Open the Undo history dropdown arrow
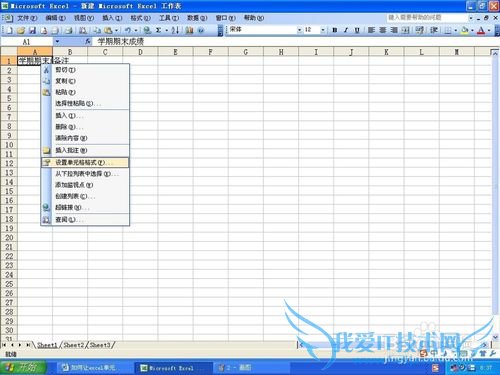The width and height of the screenshot is (500, 375). click(x=136, y=30)
